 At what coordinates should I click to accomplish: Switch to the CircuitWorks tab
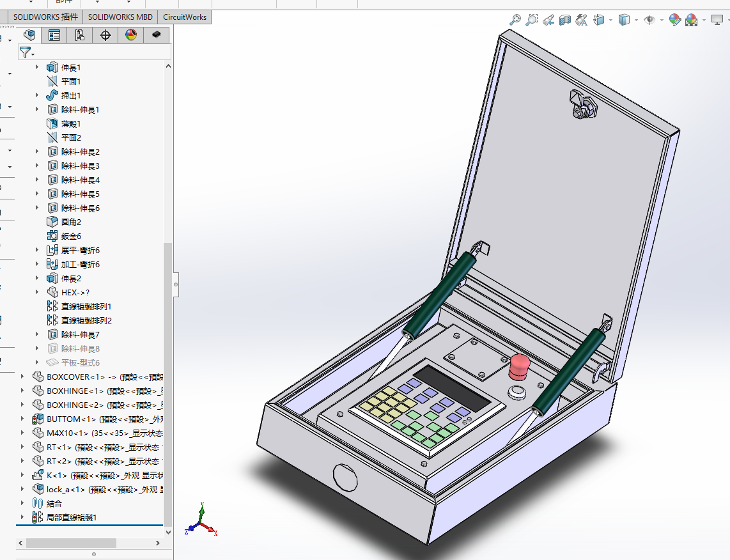tap(185, 17)
